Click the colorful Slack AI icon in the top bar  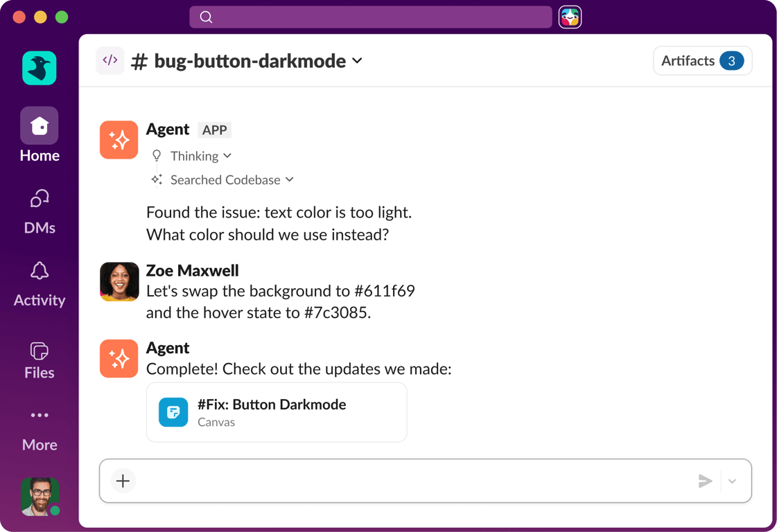[x=570, y=17]
